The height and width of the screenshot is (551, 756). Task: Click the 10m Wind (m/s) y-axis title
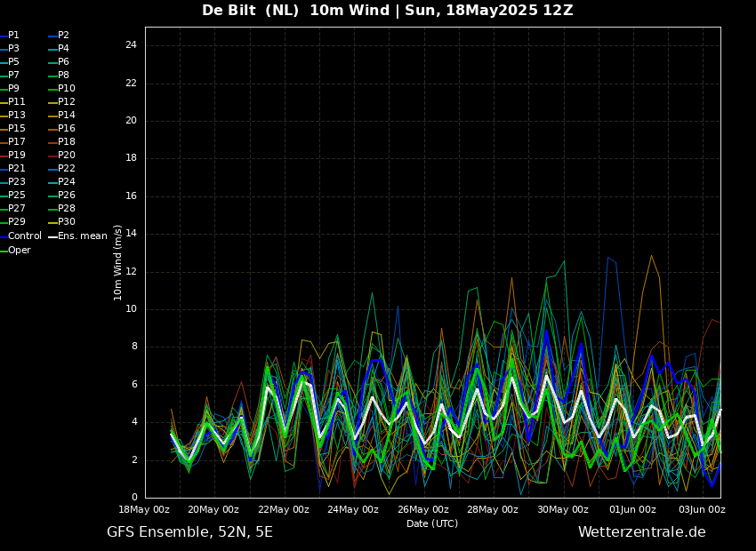click(x=118, y=262)
